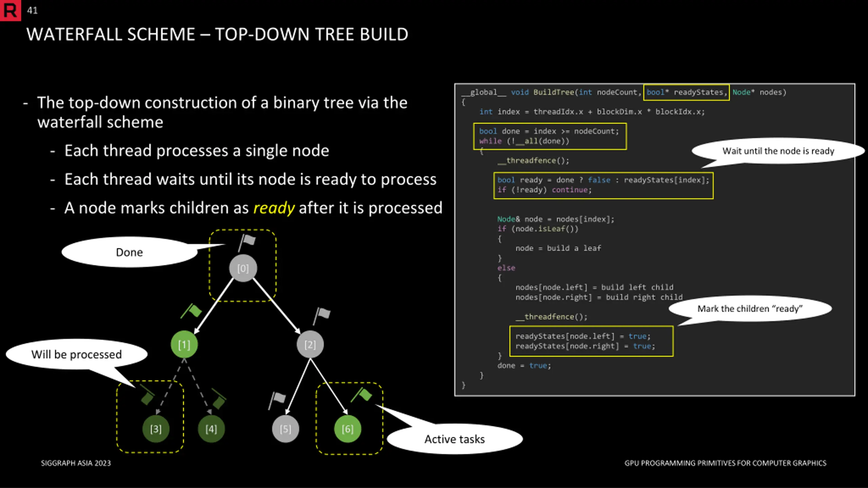Click code line "bool ready = done ? false : readyStates[index];"
This screenshot has height=488, width=868.
point(603,180)
